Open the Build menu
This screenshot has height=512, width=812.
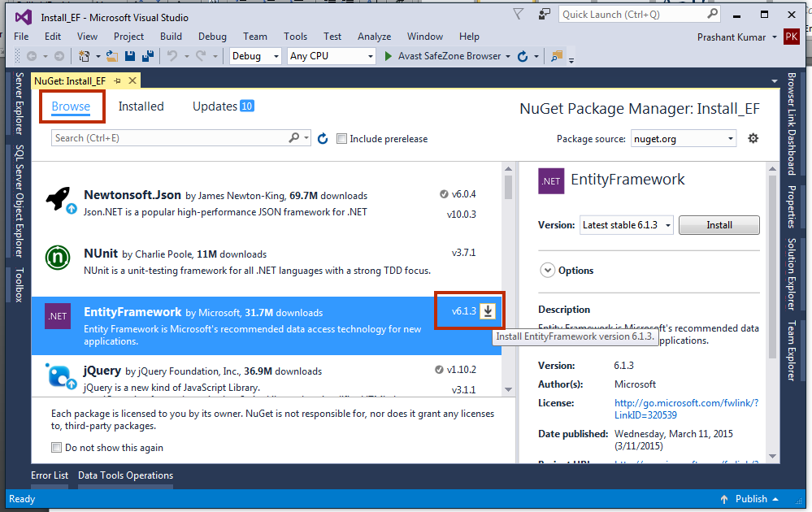[x=171, y=37]
